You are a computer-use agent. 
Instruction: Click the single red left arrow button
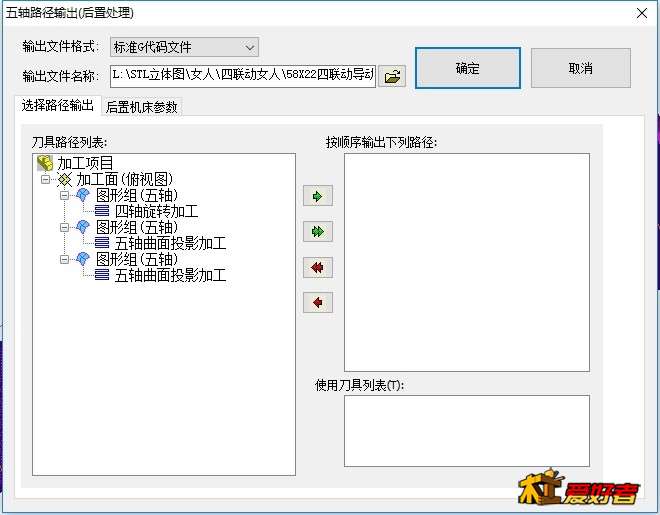tap(318, 303)
